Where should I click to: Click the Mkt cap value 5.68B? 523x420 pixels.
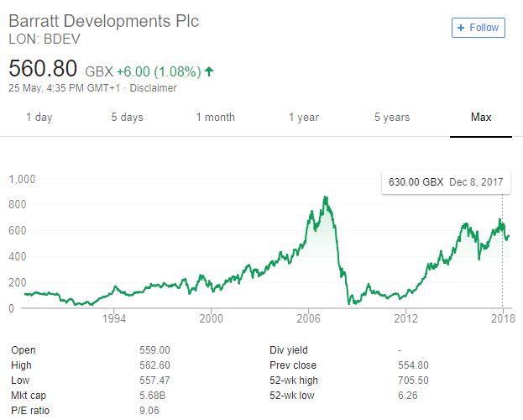pyautogui.click(x=153, y=395)
